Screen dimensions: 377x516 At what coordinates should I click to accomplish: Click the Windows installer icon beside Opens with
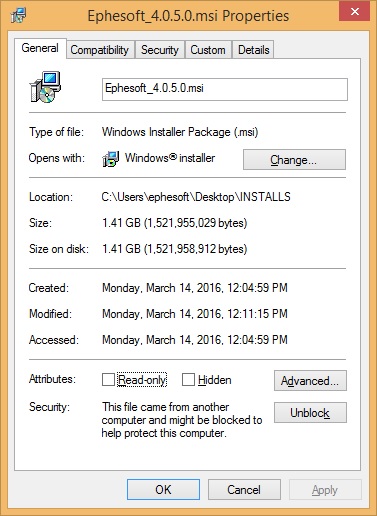(x=111, y=159)
